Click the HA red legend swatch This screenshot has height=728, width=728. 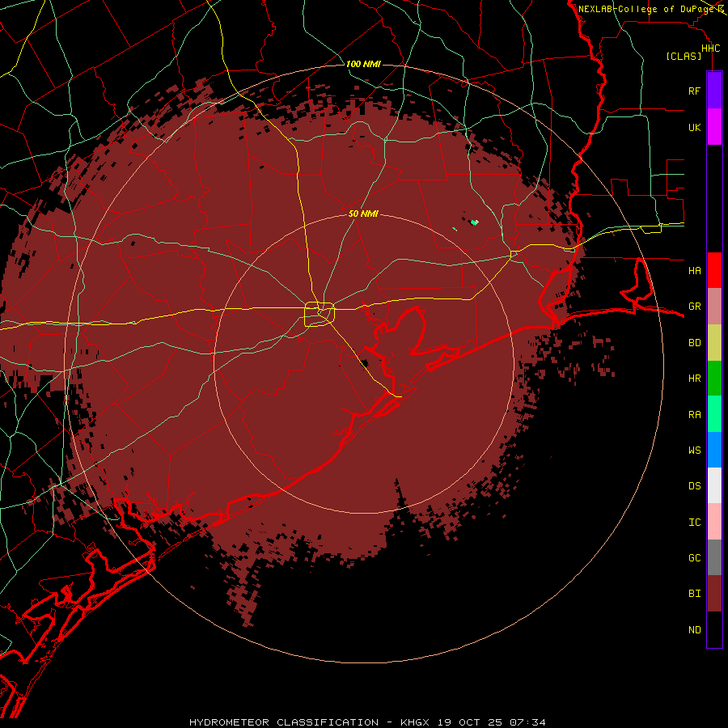[714, 270]
